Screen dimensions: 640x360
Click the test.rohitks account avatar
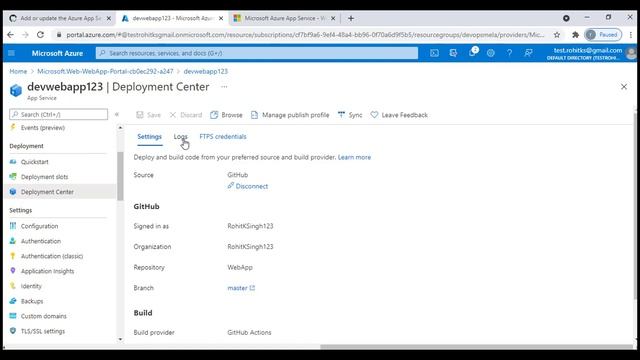point(631,53)
